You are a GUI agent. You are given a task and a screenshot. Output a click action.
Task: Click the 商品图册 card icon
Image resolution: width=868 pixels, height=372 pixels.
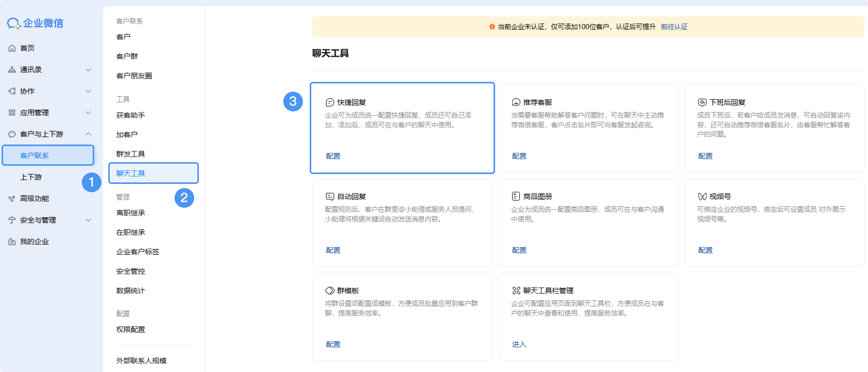coord(516,196)
